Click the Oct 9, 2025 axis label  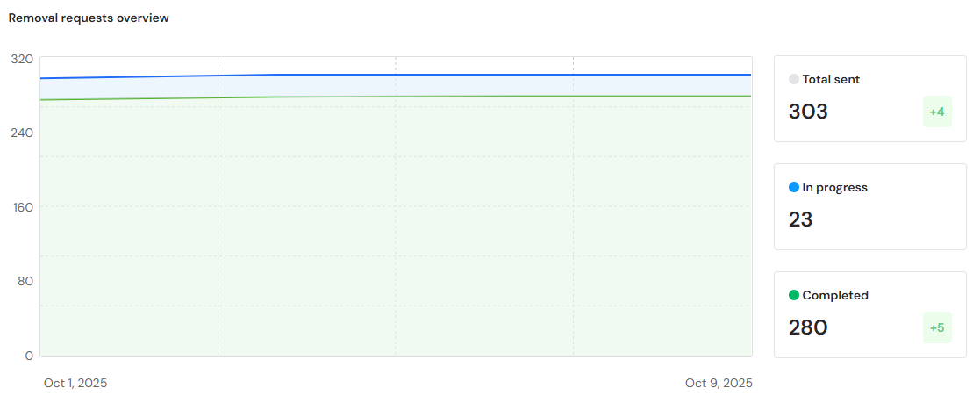[x=719, y=383]
